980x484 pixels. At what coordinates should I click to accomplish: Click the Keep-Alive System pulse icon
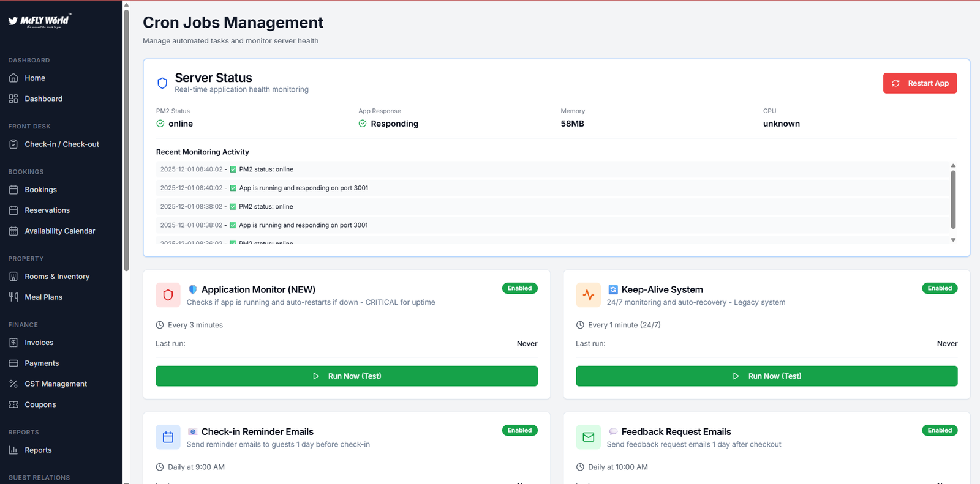(x=588, y=295)
